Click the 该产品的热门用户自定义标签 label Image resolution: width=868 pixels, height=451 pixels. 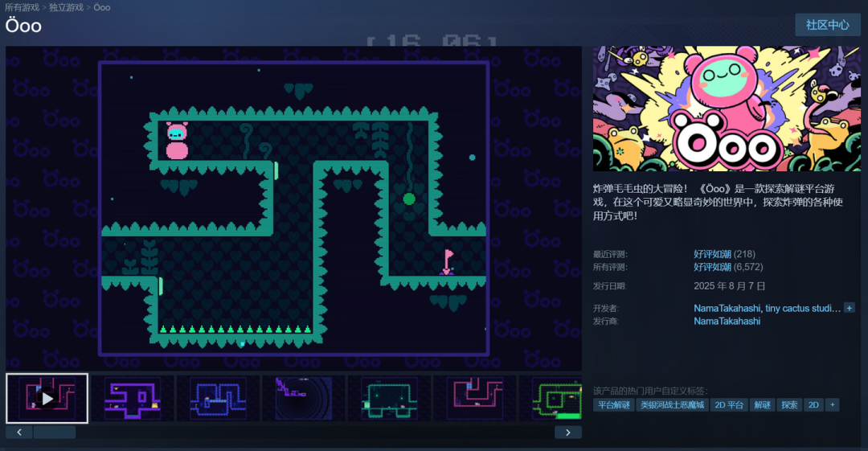click(x=650, y=391)
